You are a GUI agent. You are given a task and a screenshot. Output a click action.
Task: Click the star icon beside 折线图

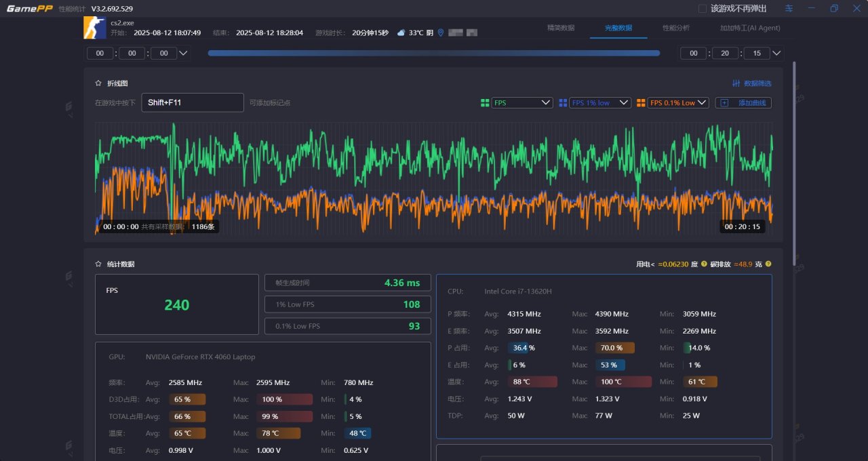[98, 83]
